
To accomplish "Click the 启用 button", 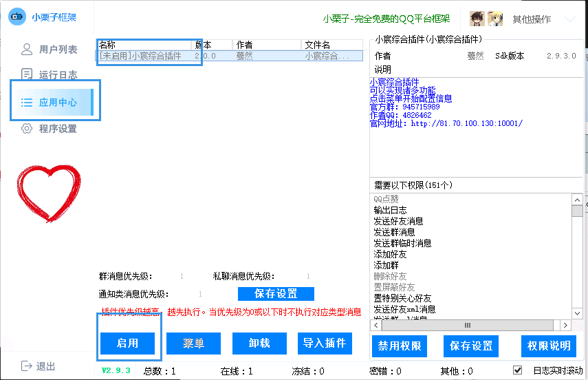I will click(x=127, y=344).
